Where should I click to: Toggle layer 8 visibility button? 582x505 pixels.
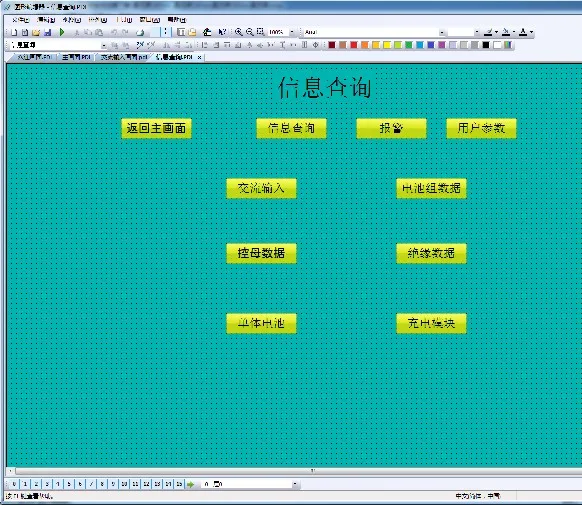pos(102,484)
